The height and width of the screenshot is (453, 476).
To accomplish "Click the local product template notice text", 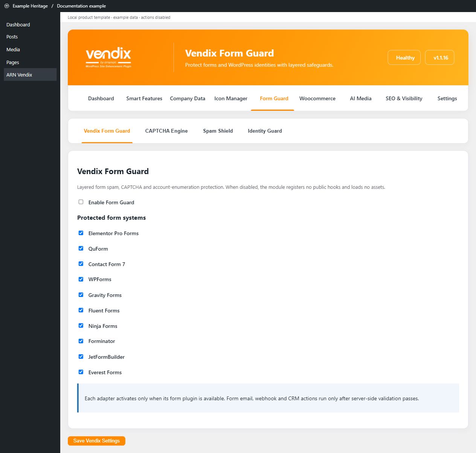I will click(x=119, y=17).
